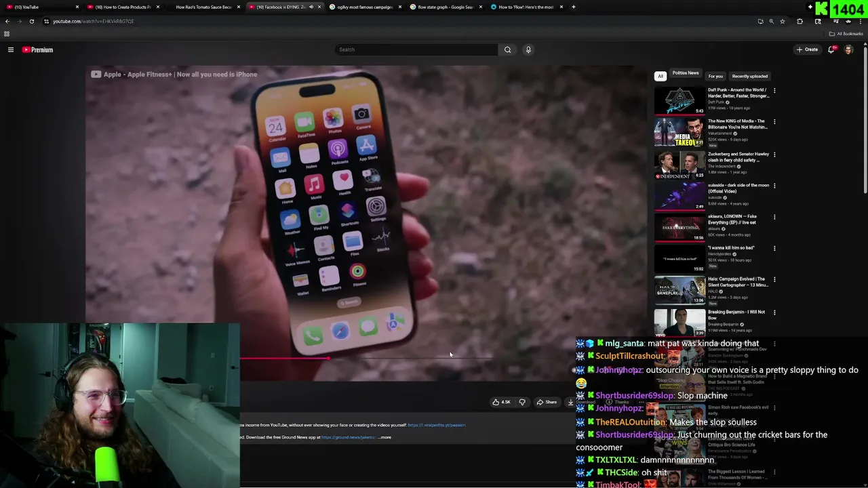Select the 'All' filter chip
This screenshot has width=868, height=488.
660,76
